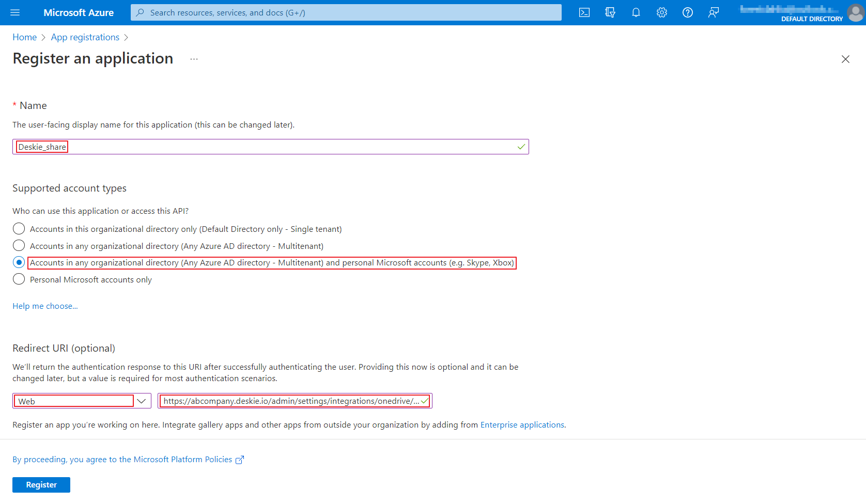The image size is (866, 504).
Task: Click the DEFAULT DIRECTORY account label
Action: tap(812, 19)
